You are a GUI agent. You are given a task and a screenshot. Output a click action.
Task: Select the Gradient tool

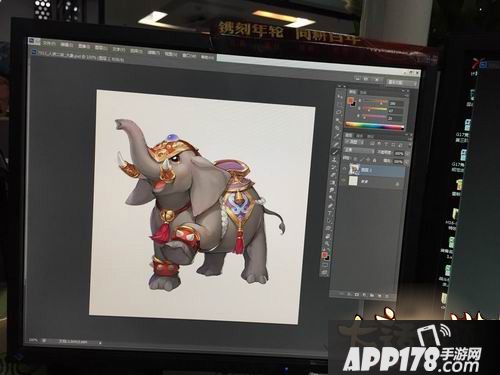332,182
